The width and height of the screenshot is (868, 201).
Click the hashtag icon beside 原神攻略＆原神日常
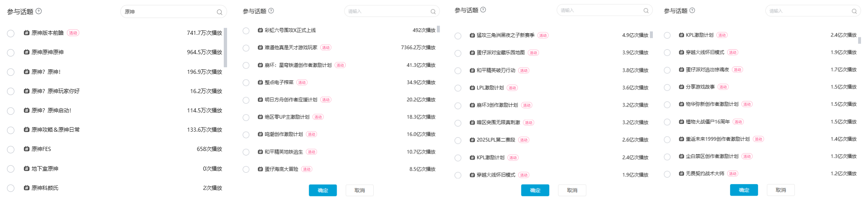click(27, 130)
